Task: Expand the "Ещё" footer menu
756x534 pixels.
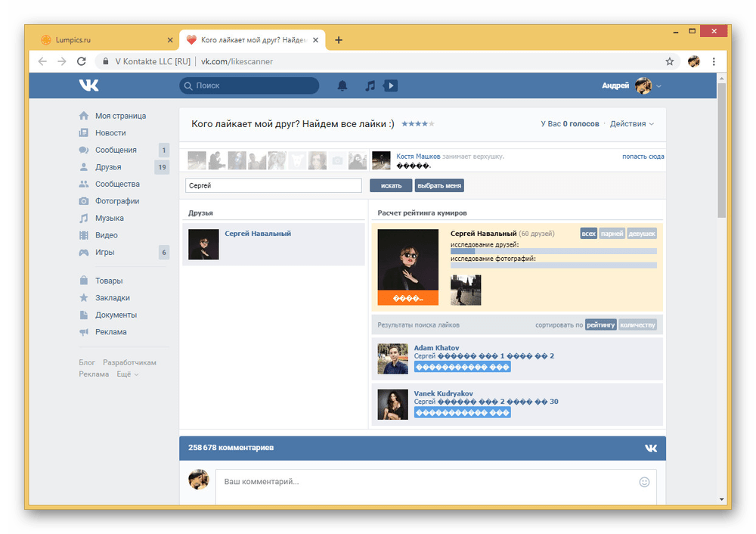Action: tap(128, 374)
